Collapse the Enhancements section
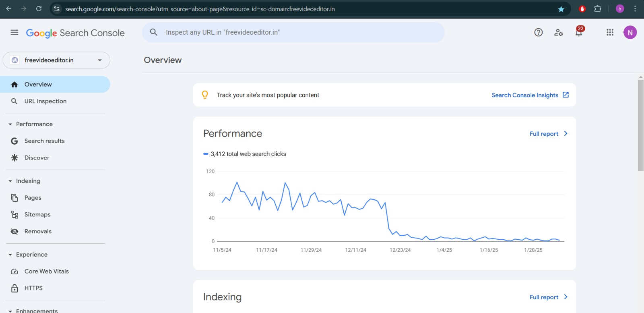644x313 pixels. tap(33, 311)
